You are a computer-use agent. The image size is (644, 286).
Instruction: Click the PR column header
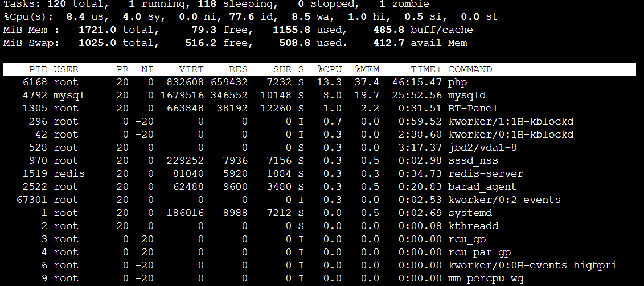(x=122, y=69)
